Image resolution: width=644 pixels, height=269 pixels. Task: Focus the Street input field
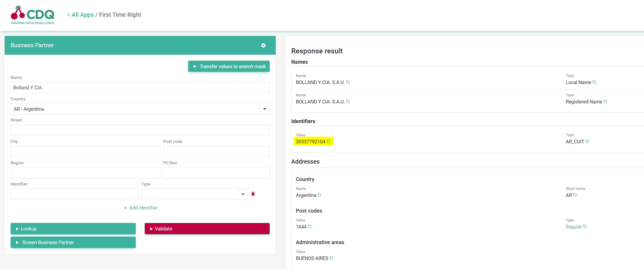(x=140, y=130)
